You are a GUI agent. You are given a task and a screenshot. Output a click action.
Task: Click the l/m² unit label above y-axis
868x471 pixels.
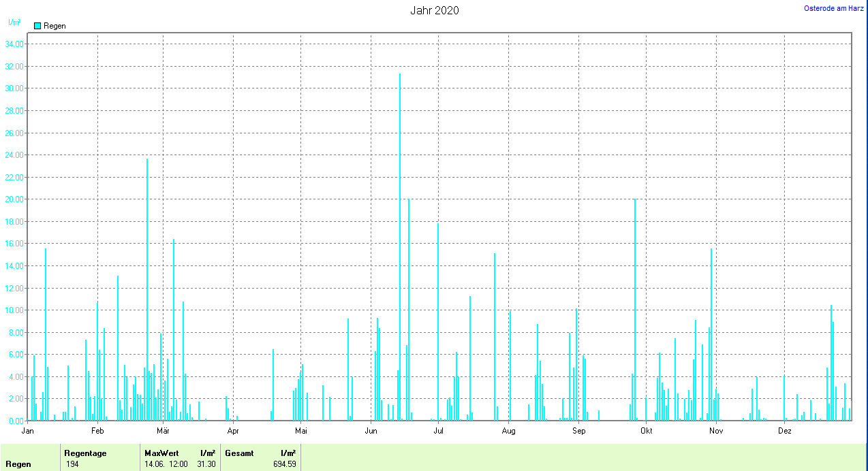(x=14, y=22)
